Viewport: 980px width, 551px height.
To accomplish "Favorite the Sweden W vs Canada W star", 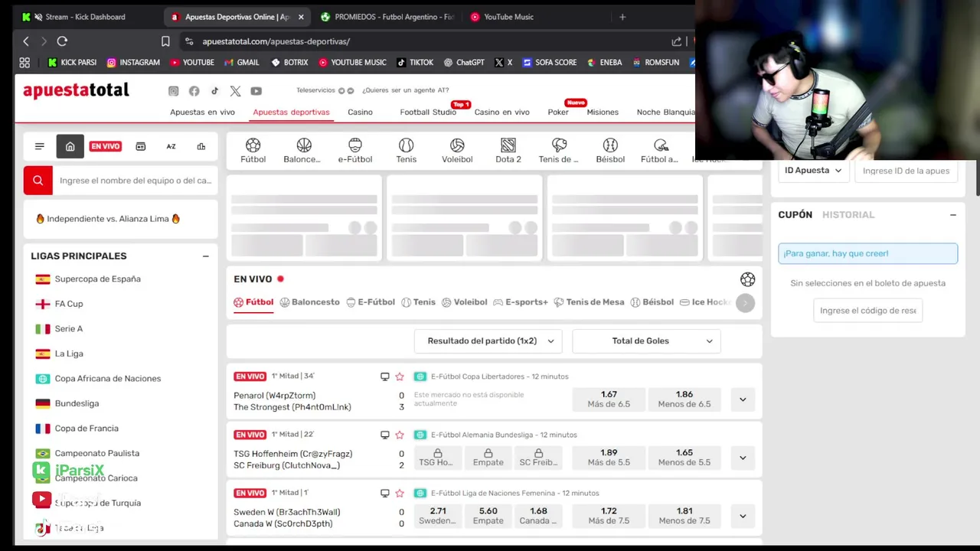I will click(400, 493).
